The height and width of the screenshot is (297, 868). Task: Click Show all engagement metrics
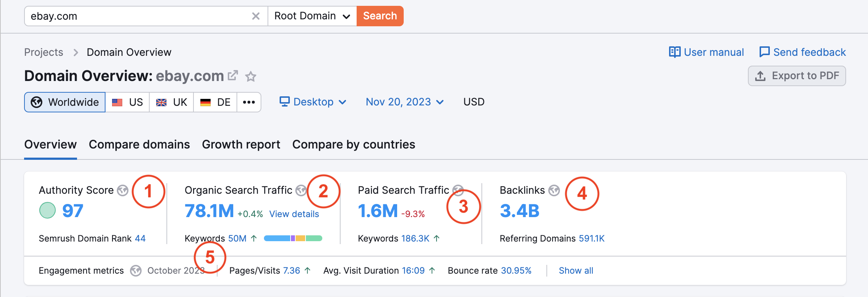click(x=576, y=271)
